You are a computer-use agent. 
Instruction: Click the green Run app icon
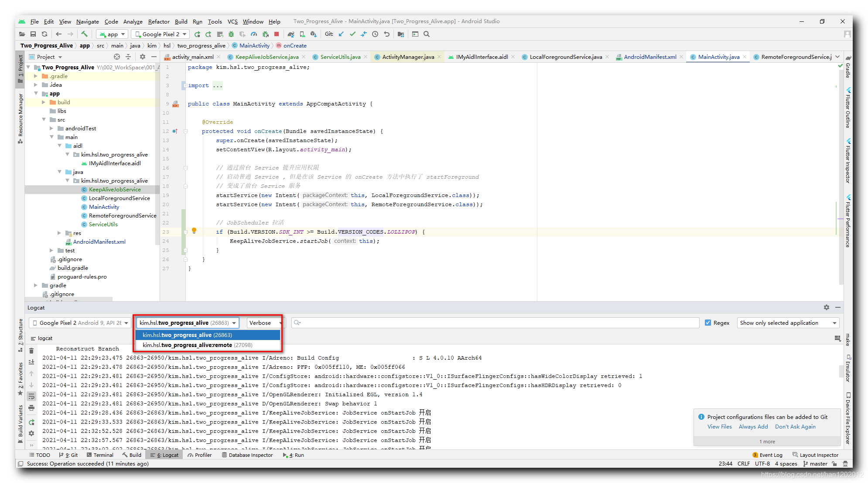(197, 34)
